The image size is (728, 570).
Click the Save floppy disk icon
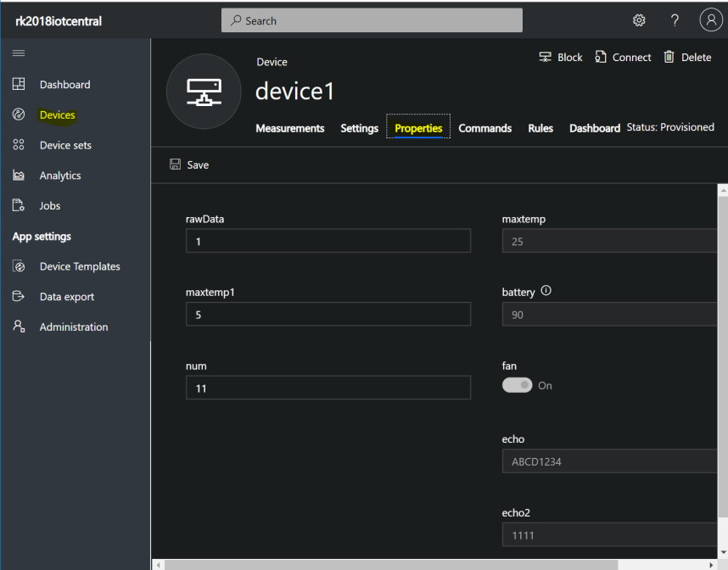[x=175, y=165]
